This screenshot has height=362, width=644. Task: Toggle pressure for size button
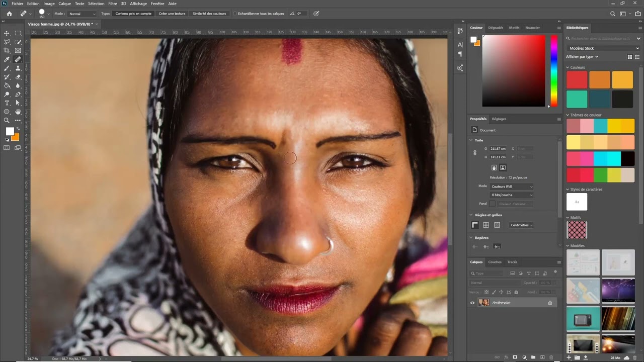pyautogui.click(x=316, y=14)
